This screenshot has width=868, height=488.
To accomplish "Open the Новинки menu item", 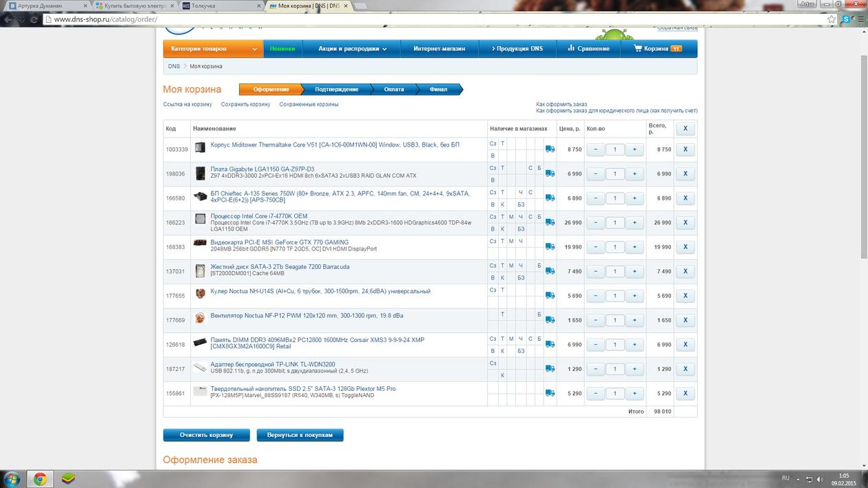I will (282, 49).
